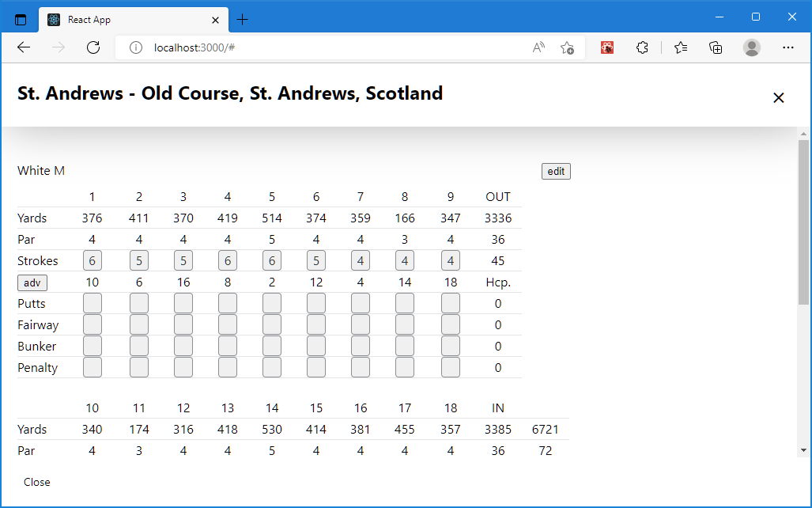Click the Fairway field for hole 6

316,325
